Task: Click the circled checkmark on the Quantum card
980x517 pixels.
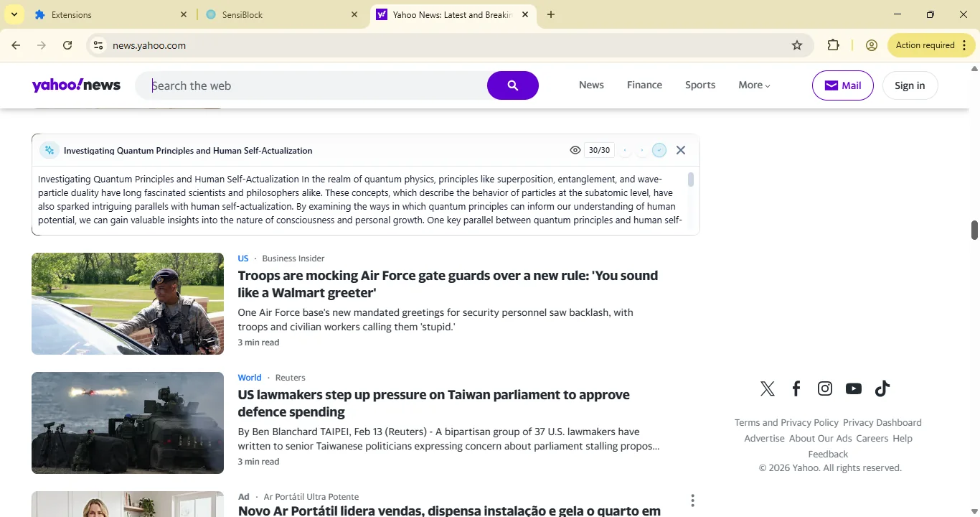Action: click(x=659, y=150)
